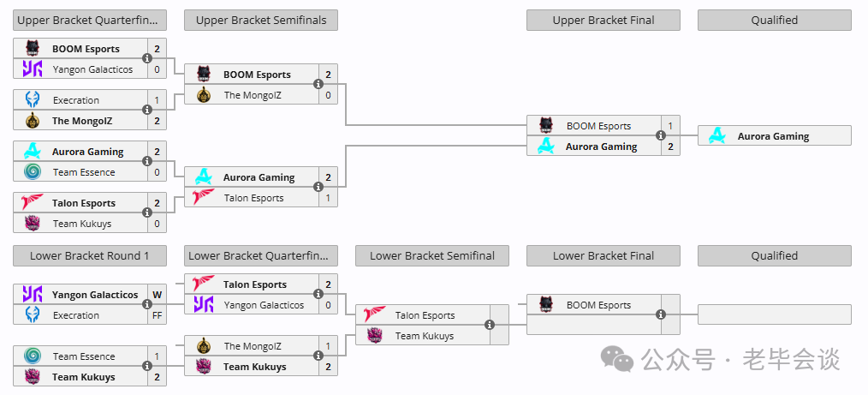View Upper Bracket Final match info icon
This screenshot has width=868, height=395.
[x=660, y=135]
